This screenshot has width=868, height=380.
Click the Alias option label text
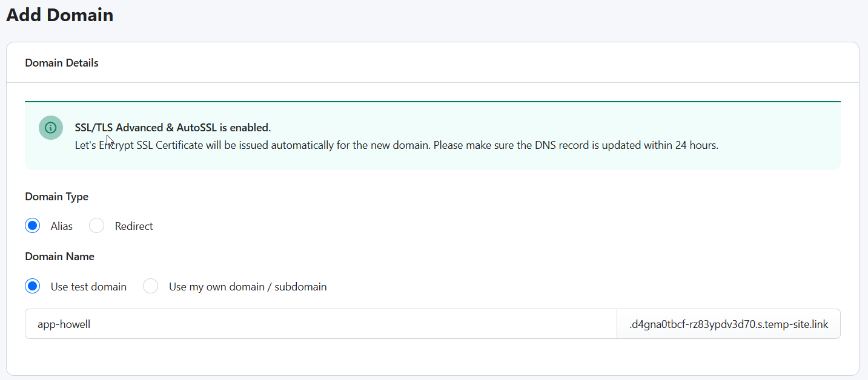62,226
